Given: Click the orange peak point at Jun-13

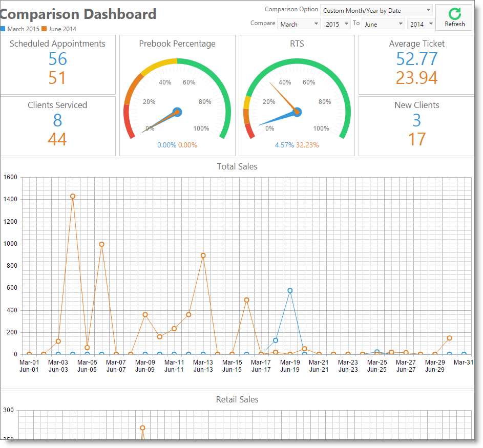Looking at the screenshot, I should coord(203,255).
